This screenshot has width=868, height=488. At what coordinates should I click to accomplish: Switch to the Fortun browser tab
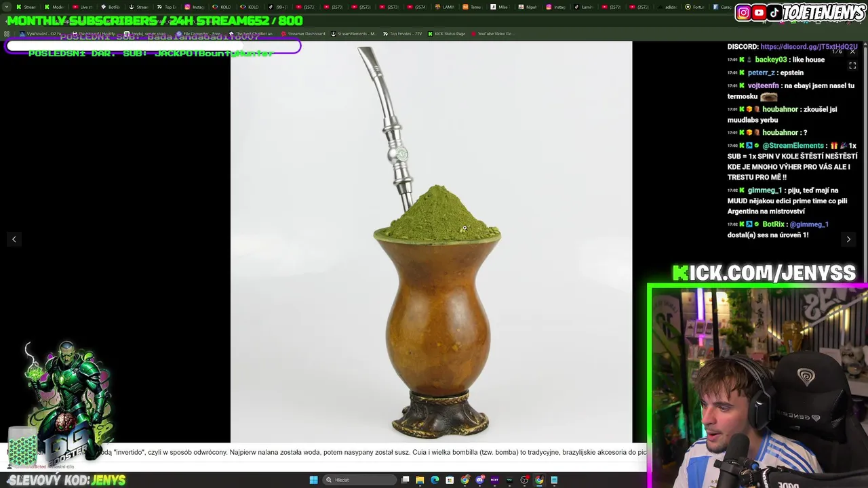(x=695, y=7)
